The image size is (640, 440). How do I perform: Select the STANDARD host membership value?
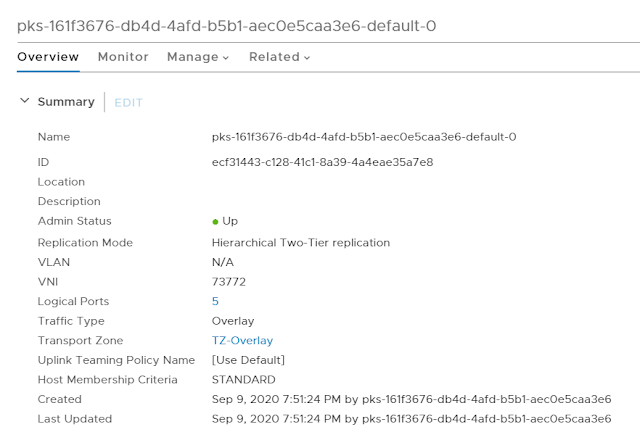243,380
